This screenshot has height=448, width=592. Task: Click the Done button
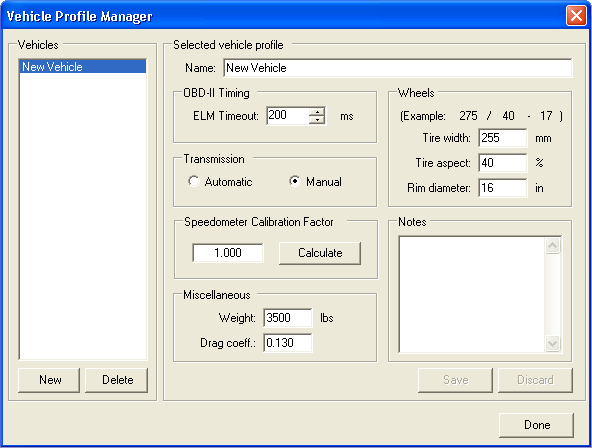point(536,425)
